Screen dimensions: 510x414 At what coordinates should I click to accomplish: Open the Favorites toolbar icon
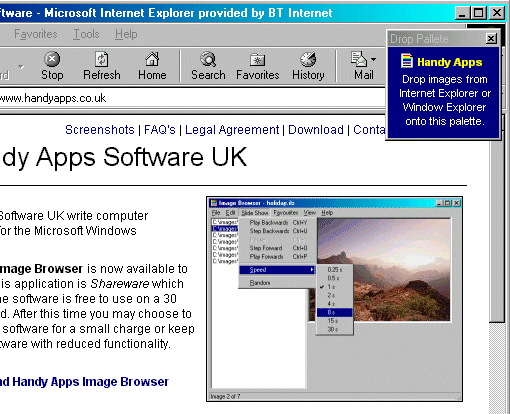click(x=257, y=60)
